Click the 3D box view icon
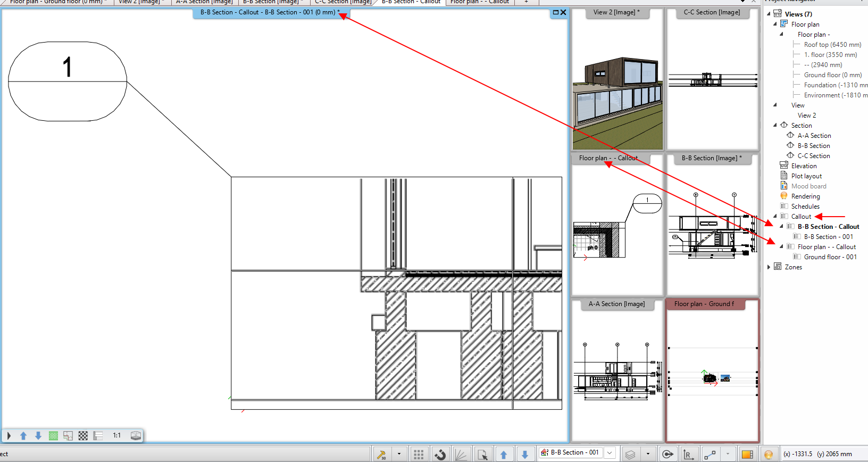 [x=136, y=435]
